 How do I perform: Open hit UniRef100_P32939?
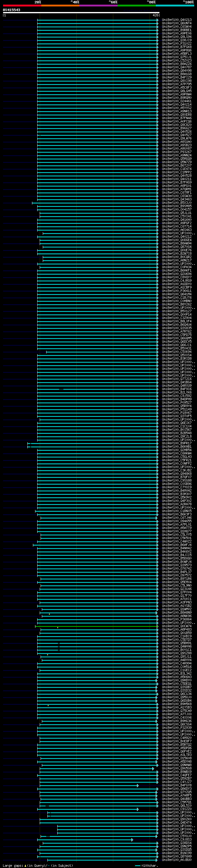(176, 728)
